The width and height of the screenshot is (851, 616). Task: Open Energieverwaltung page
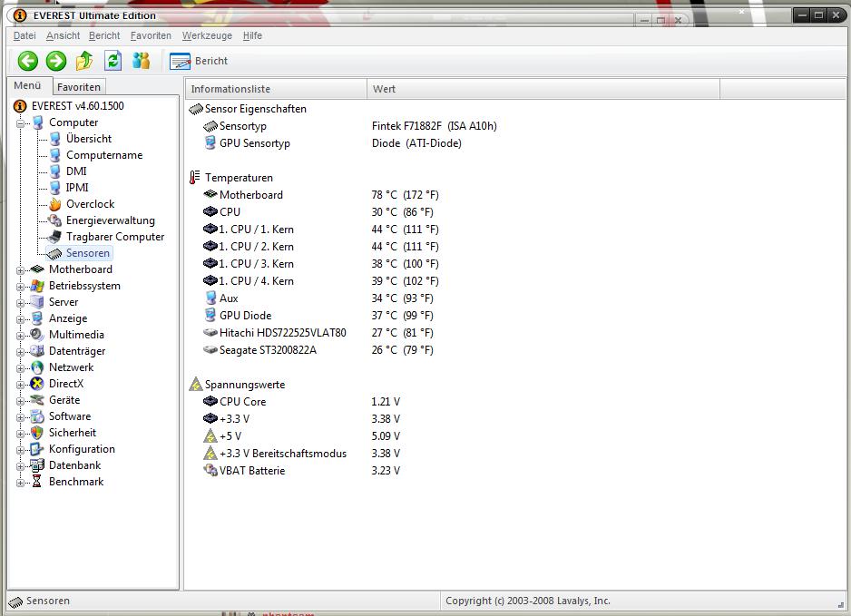click(x=110, y=220)
